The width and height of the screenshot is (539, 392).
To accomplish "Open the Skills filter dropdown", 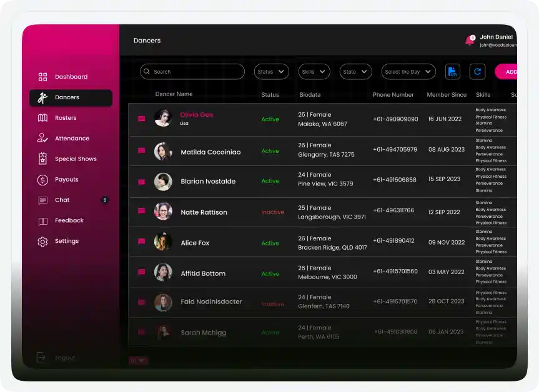I will pos(314,72).
